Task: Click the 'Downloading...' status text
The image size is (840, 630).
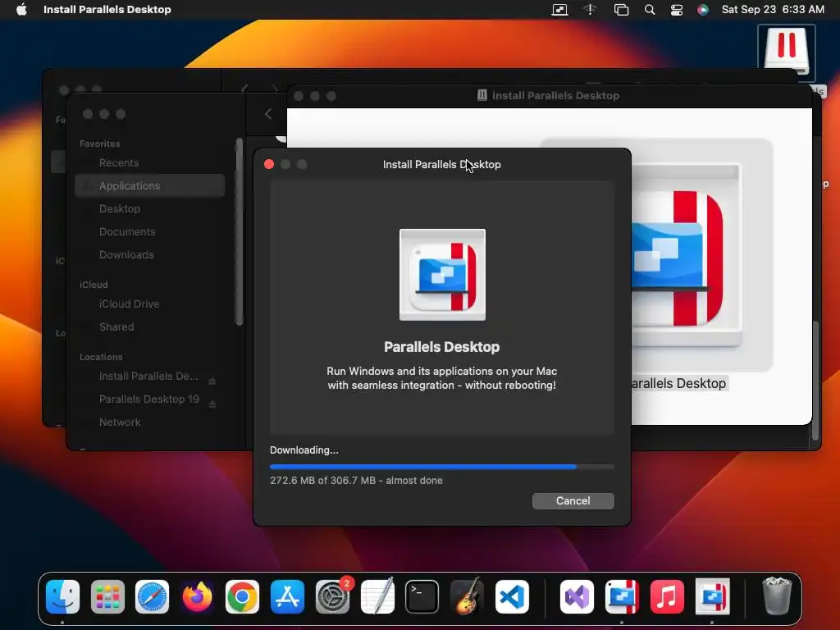Action: pyautogui.click(x=304, y=450)
